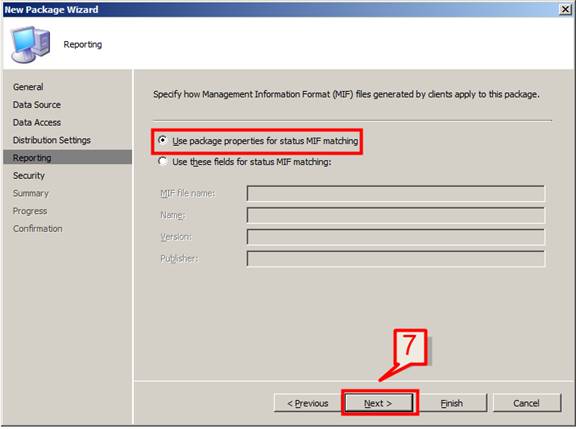This screenshot has height=429, width=576.
Task: Click the Name text field
Action: pyautogui.click(x=396, y=215)
